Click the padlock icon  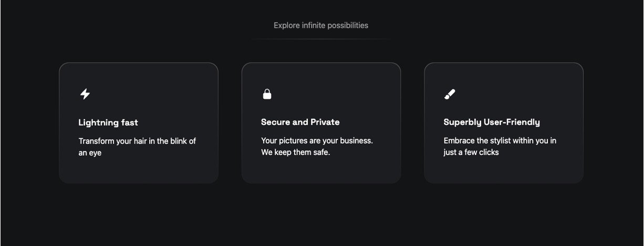point(267,94)
